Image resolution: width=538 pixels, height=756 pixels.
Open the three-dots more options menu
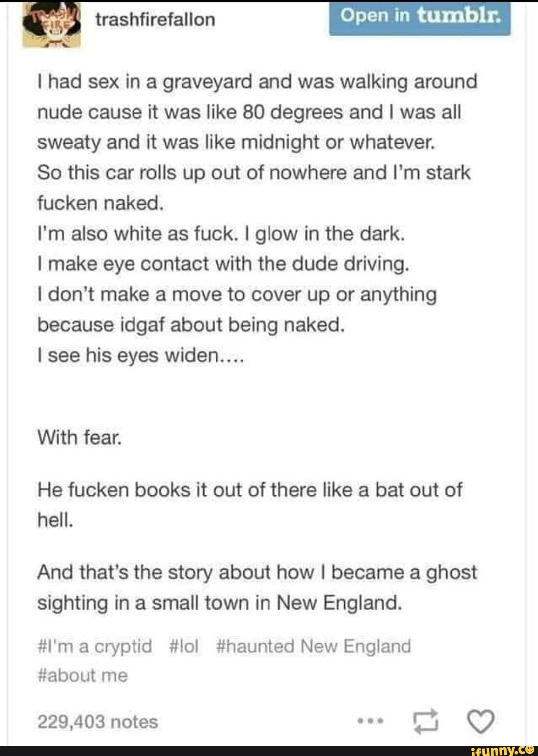tap(369, 721)
